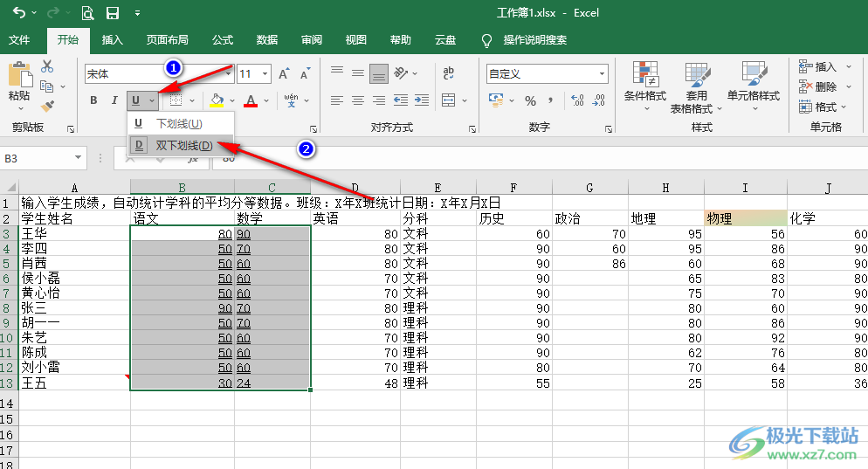
Task: Decrease font size with the smaller A icon
Action: click(305, 73)
